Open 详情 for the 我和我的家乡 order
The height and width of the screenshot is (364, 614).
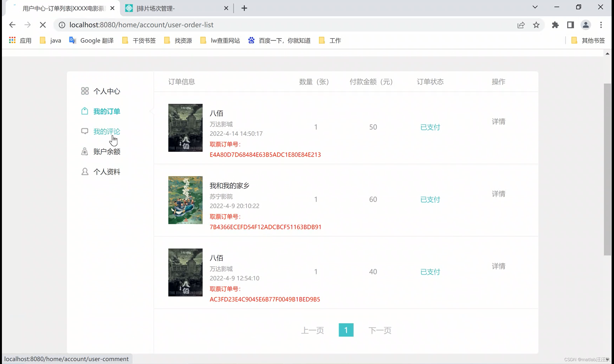(x=498, y=194)
